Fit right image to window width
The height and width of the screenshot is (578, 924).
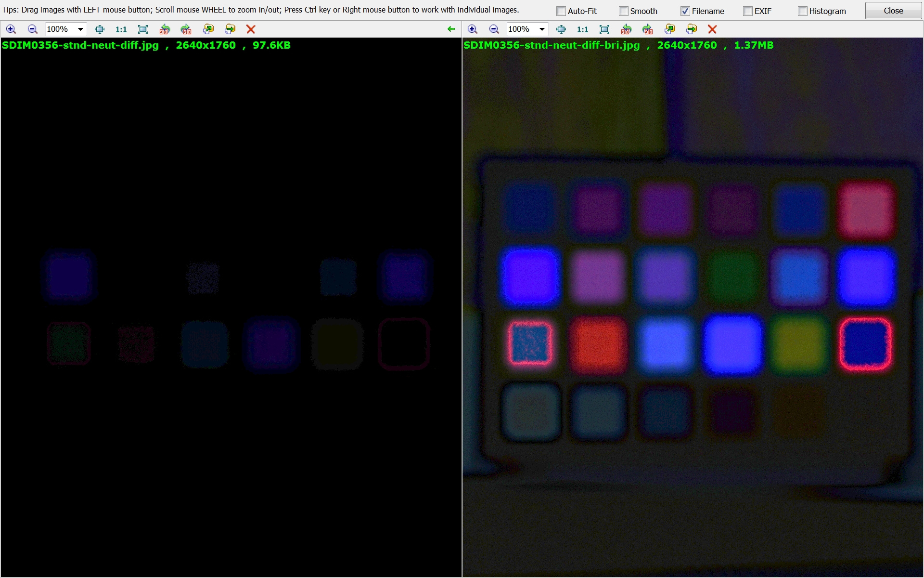click(x=561, y=29)
